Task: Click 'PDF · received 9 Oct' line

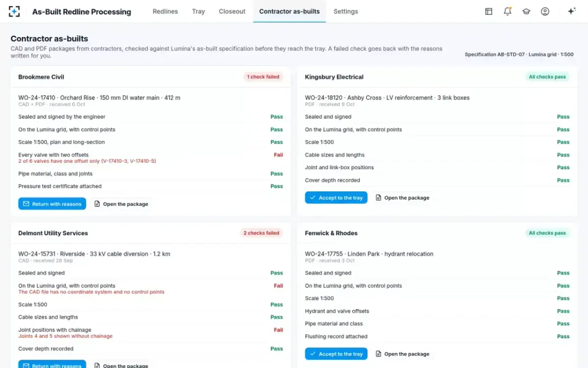Action: pyautogui.click(x=330, y=105)
